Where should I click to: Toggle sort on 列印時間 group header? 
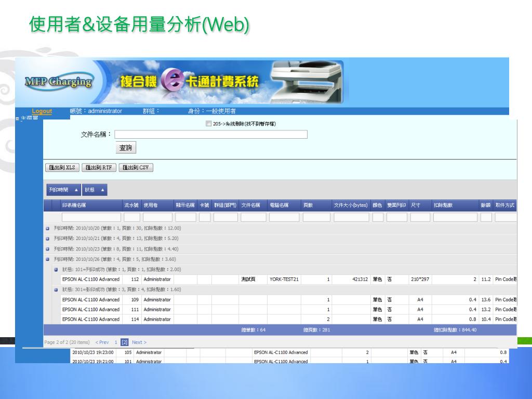coord(63,190)
